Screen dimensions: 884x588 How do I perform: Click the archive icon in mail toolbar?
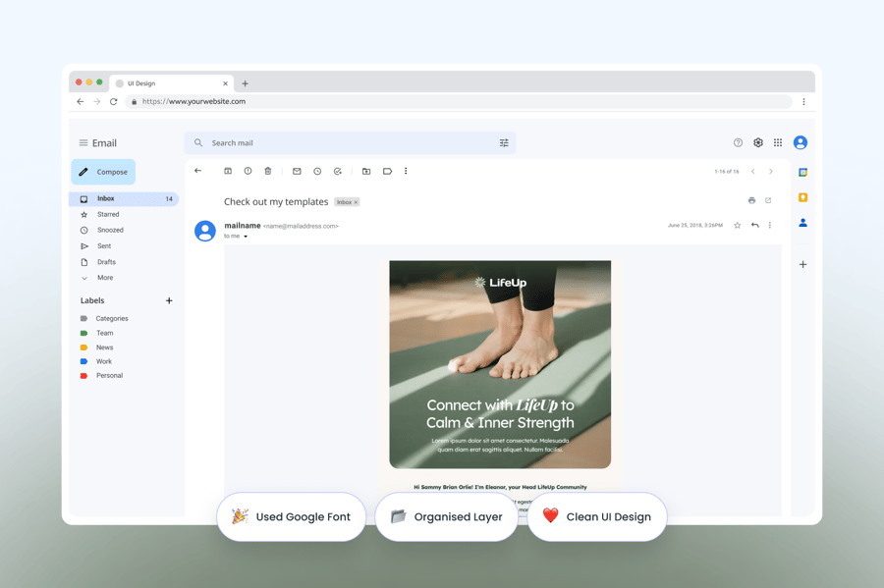228,172
